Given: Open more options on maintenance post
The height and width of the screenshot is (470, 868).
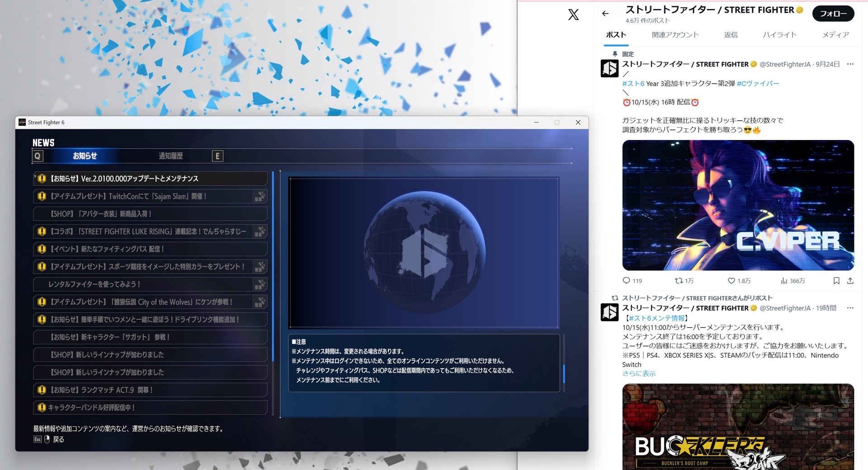Looking at the screenshot, I should 850,308.
